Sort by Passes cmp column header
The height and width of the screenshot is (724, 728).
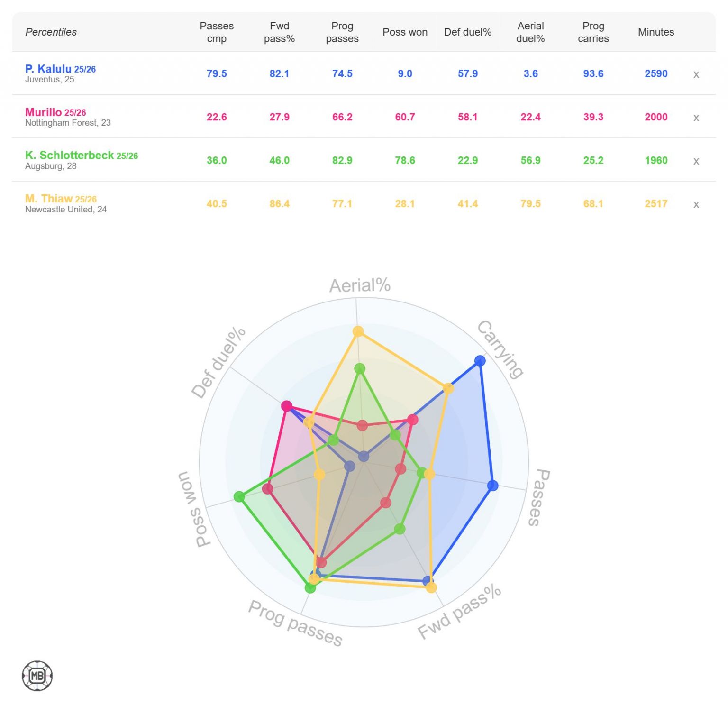[x=217, y=32]
